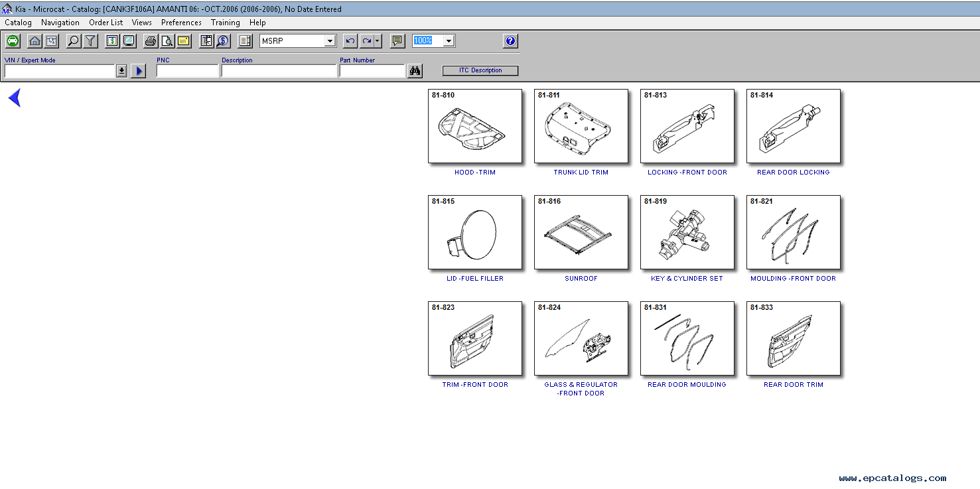Expand the VIN history dropdown arrow
This screenshot has height=489, width=980.
click(x=121, y=71)
